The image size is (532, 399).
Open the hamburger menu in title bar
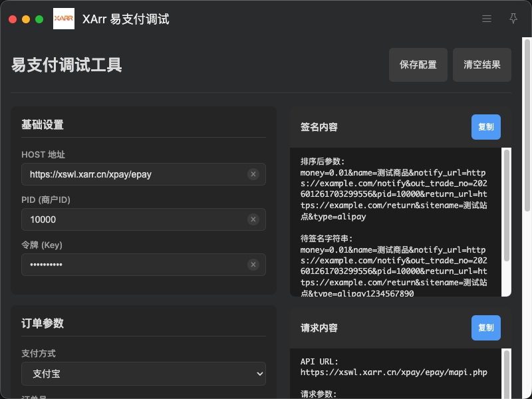[x=487, y=19]
